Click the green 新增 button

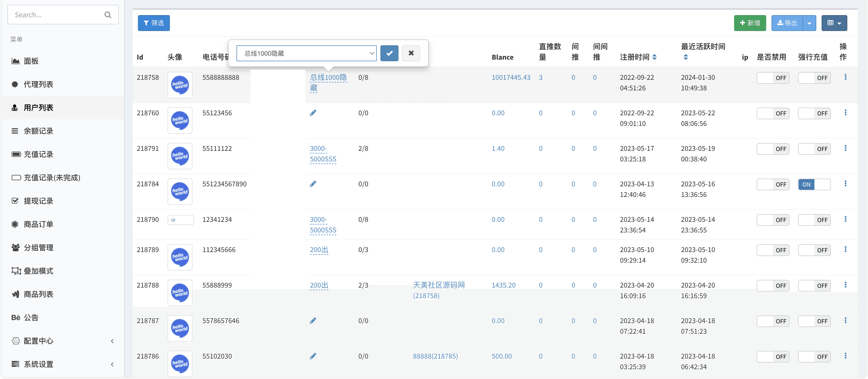click(x=750, y=23)
